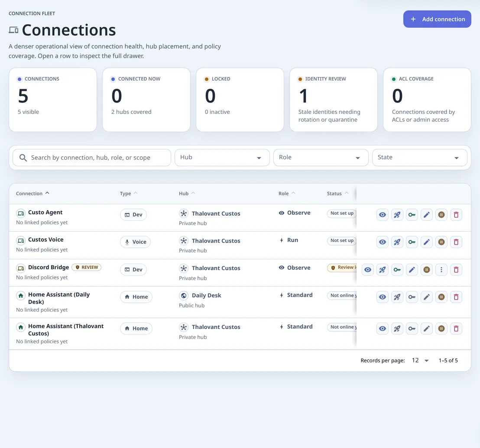View details of Custo Agent via eye icon
The image size is (480, 448).
(383, 215)
